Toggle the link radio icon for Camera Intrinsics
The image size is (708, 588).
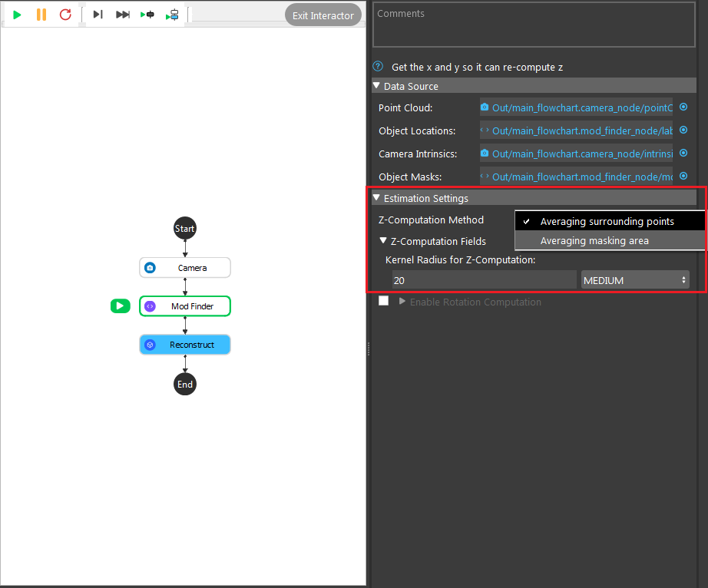tap(683, 153)
